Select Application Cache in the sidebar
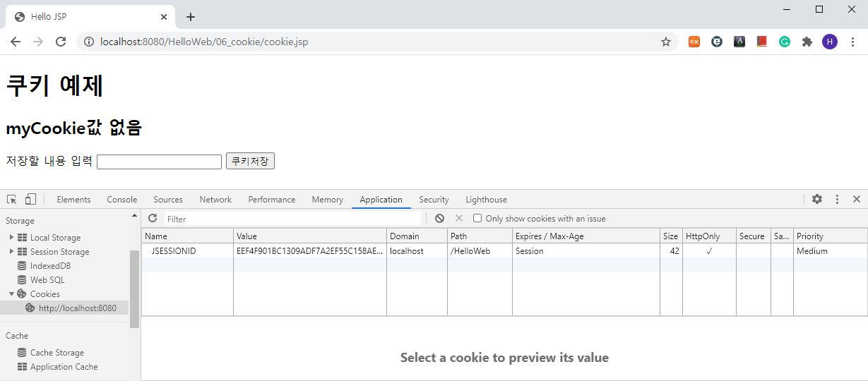The image size is (868, 381). pyautogui.click(x=64, y=367)
